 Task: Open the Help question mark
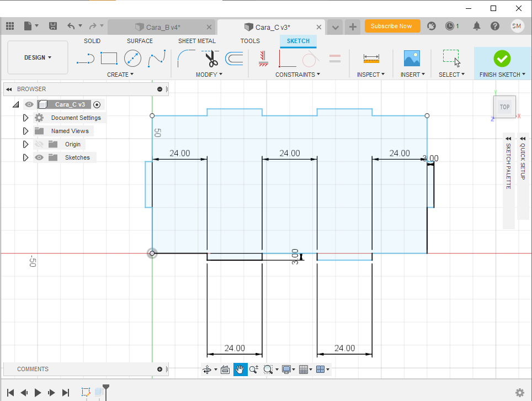(x=495, y=26)
